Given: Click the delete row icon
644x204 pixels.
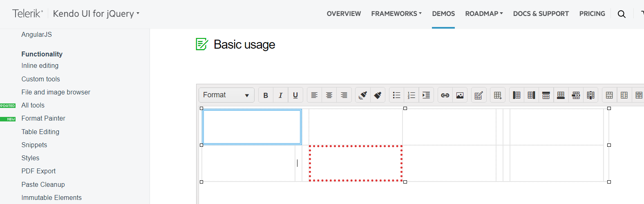Looking at the screenshot, I should point(576,95).
